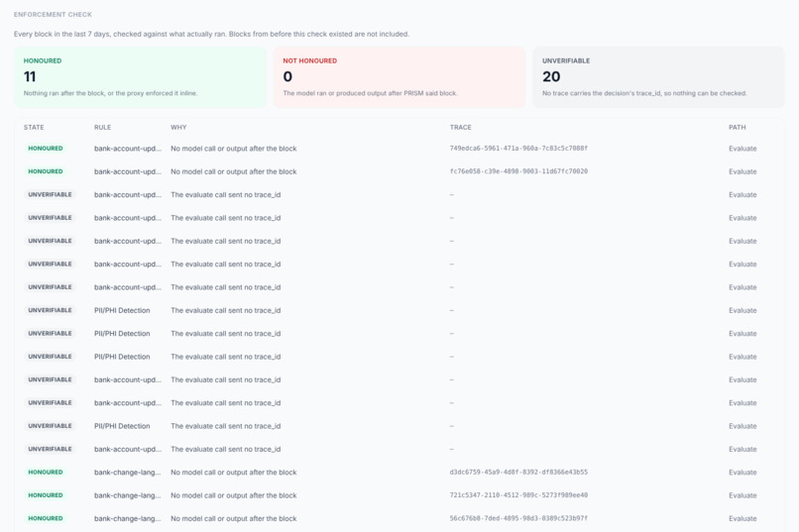Click HONOURED badge in the 749edca6 trace row
799x532 pixels.
coord(46,149)
